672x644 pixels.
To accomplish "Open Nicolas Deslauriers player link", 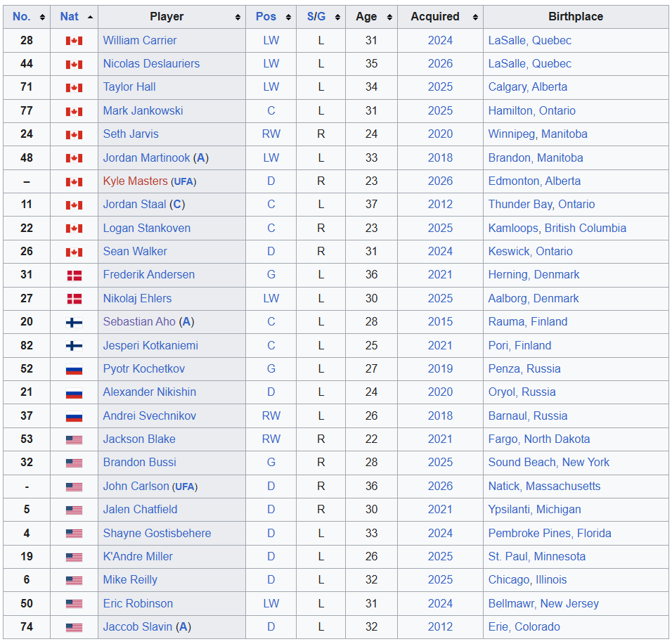I will click(x=151, y=63).
